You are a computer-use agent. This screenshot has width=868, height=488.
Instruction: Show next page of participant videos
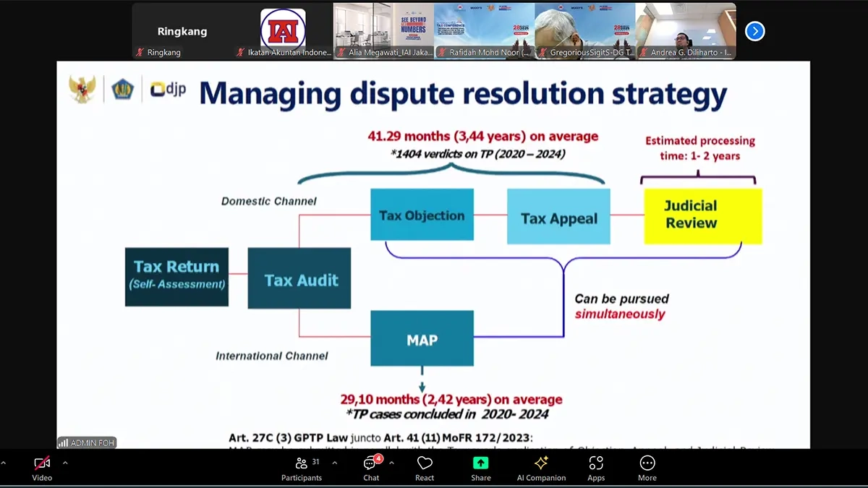754,31
